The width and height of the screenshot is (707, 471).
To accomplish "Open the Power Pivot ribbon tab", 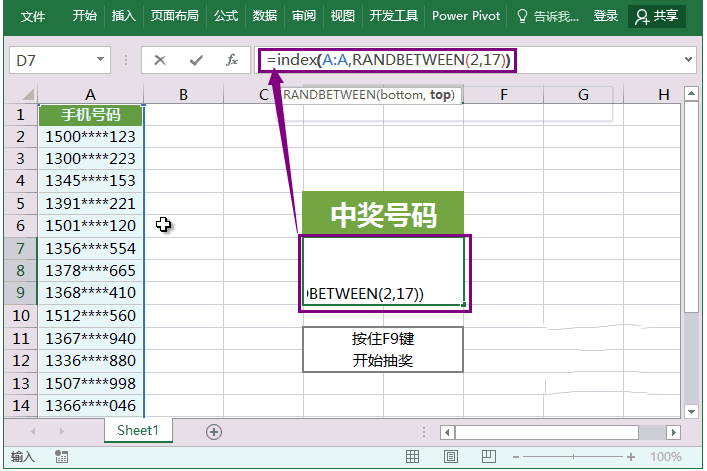I will coord(466,16).
